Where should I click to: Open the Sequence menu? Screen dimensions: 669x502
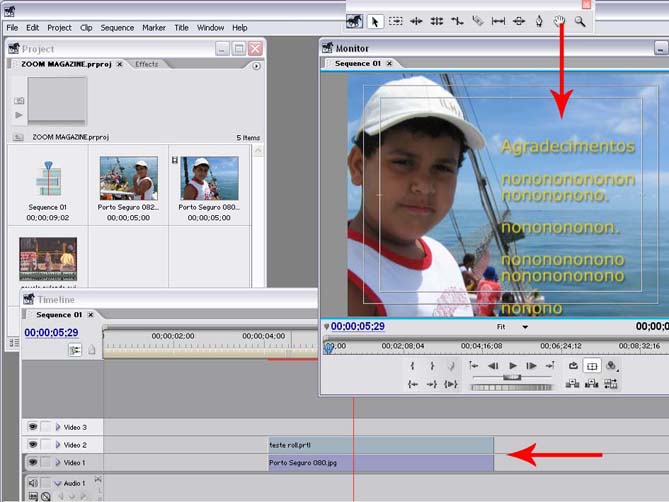click(x=117, y=28)
